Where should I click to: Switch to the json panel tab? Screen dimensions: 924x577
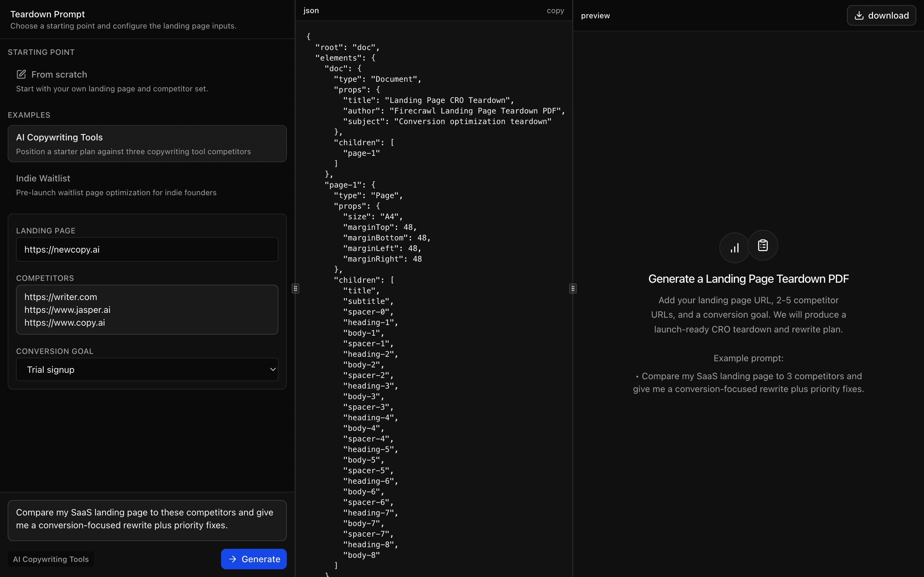click(x=311, y=10)
